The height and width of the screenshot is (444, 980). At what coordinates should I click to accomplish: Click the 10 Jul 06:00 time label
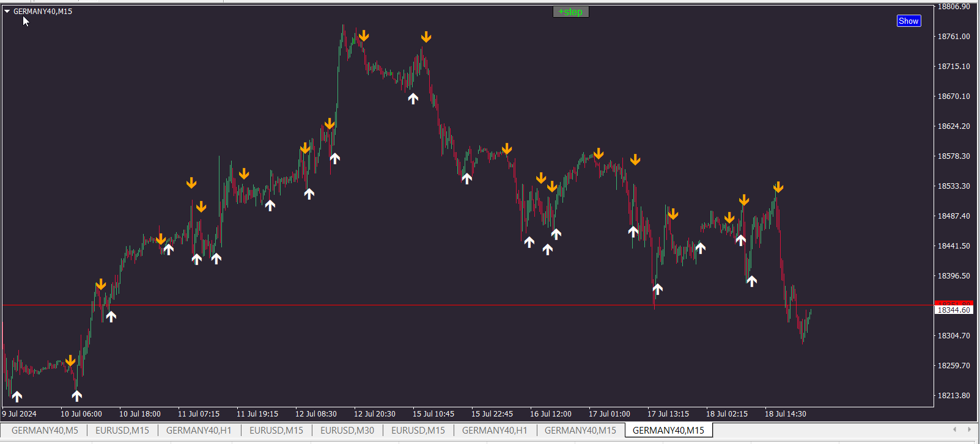tap(81, 414)
